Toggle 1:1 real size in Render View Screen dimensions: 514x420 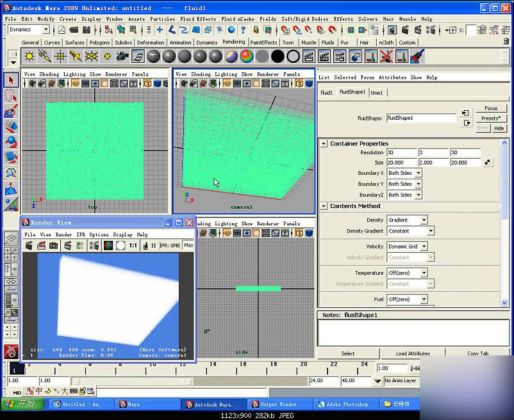coord(133,245)
